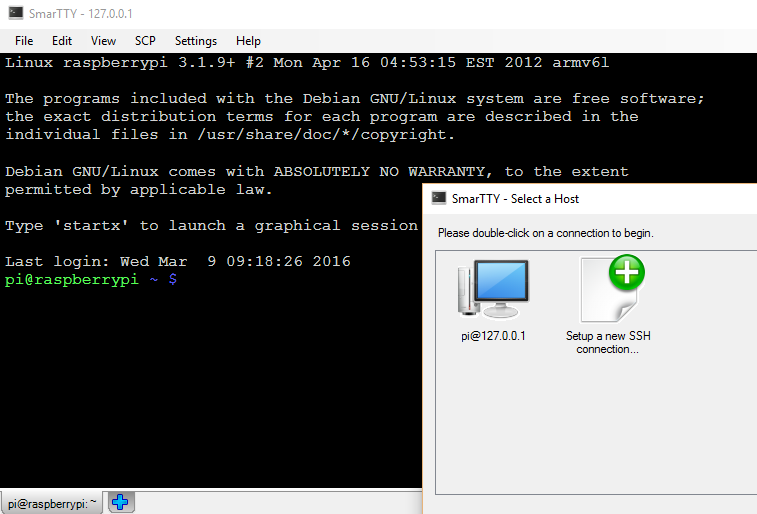Viewport: 757px width, 514px height.
Task: Click the pi@127.0.0.1 connection label
Action: coord(493,336)
